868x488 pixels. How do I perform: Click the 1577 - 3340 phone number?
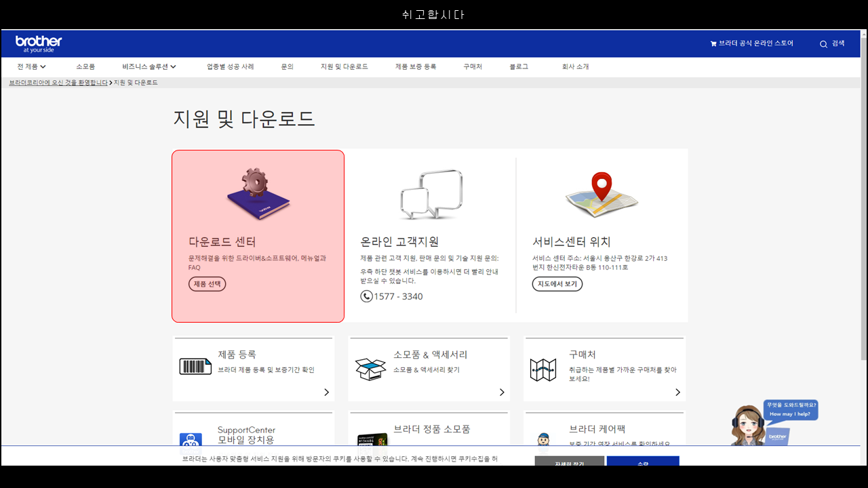(x=398, y=297)
